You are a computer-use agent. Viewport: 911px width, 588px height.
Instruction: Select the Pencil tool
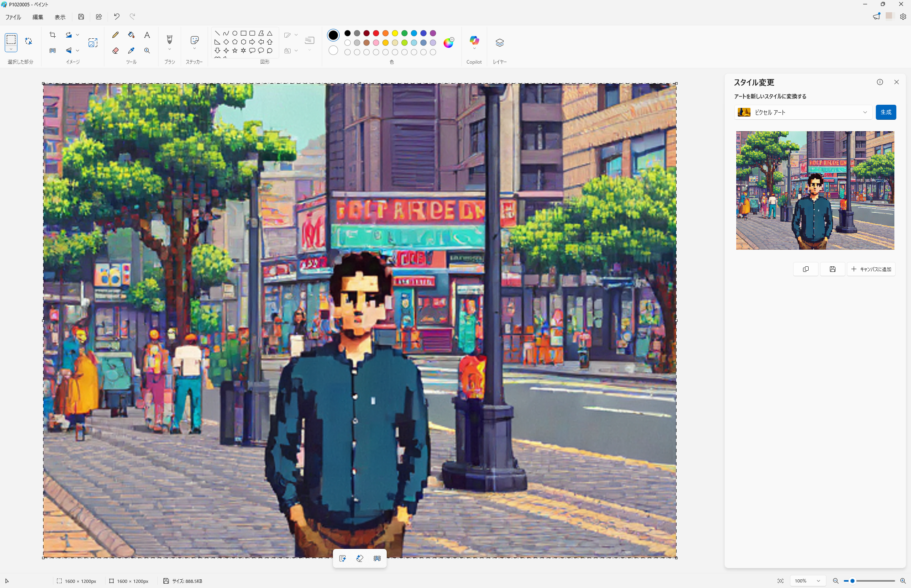click(x=115, y=35)
